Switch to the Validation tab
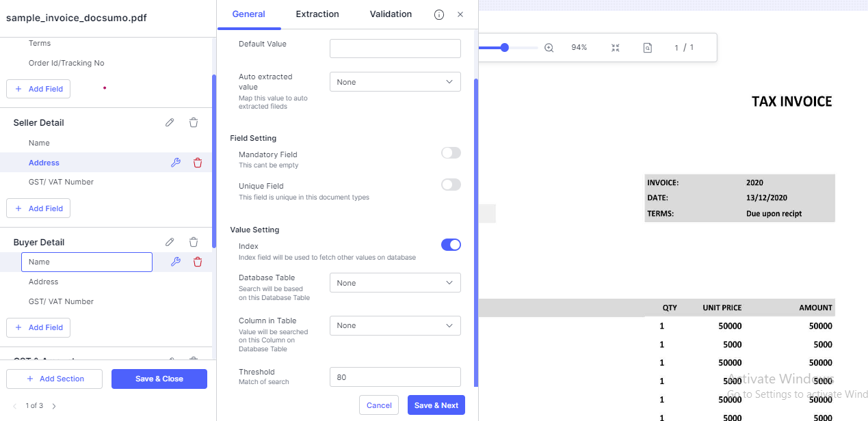This screenshot has height=421, width=868. pyautogui.click(x=391, y=14)
